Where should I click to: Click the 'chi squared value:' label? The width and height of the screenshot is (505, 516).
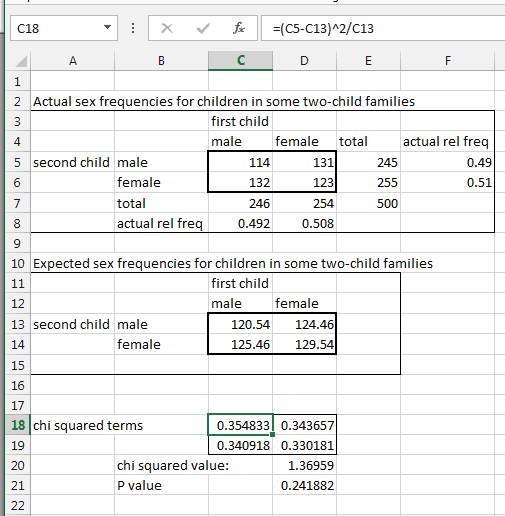pos(173,466)
